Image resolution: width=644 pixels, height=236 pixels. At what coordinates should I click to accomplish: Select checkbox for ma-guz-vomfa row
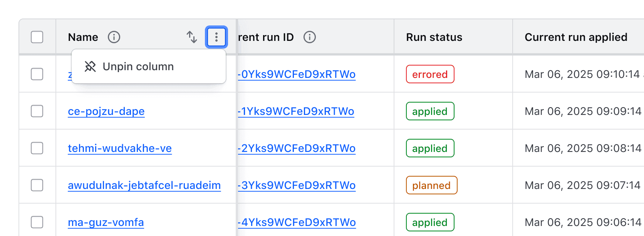click(37, 222)
